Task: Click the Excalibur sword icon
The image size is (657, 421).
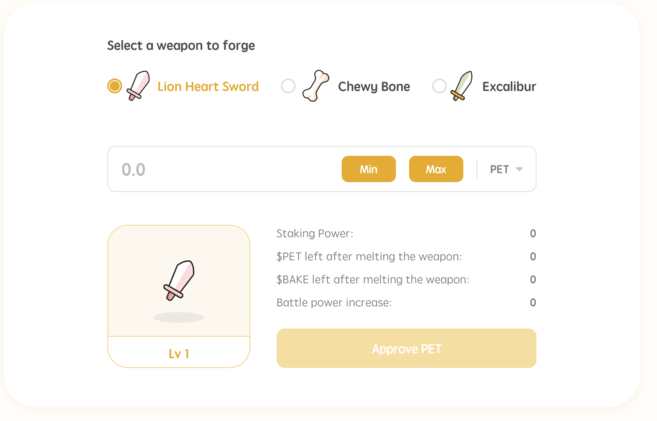Action: click(x=461, y=86)
